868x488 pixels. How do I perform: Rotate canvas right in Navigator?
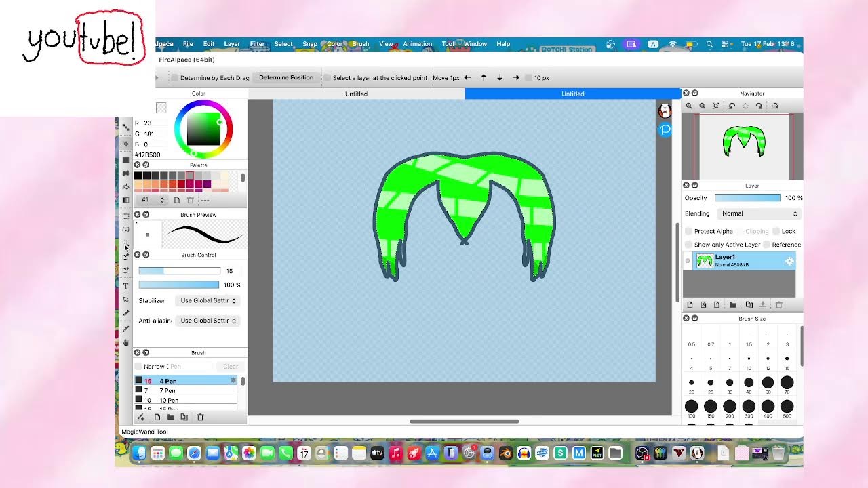pyautogui.click(x=759, y=106)
